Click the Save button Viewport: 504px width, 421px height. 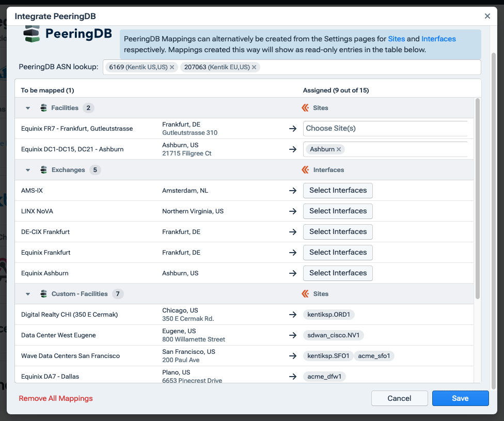click(x=460, y=398)
